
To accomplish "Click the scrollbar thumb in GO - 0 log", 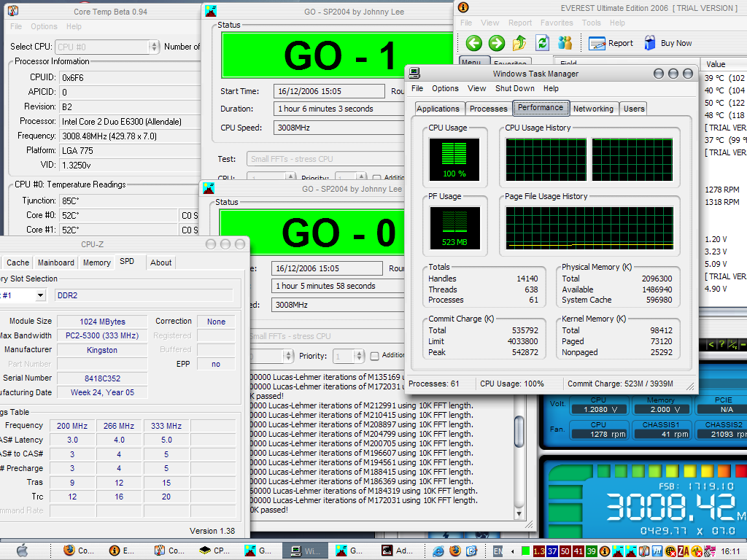I will 519,432.
